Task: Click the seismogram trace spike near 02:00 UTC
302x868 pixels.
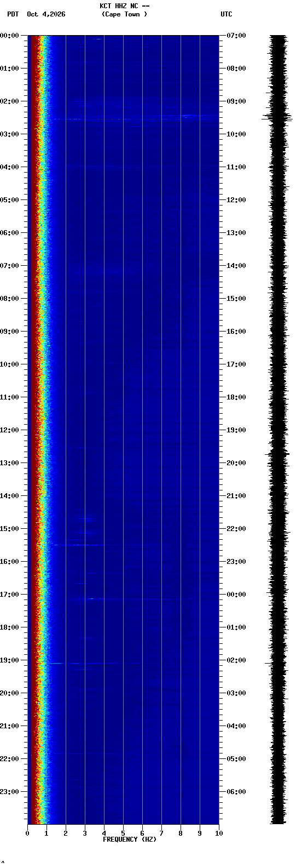Action: tap(276, 663)
